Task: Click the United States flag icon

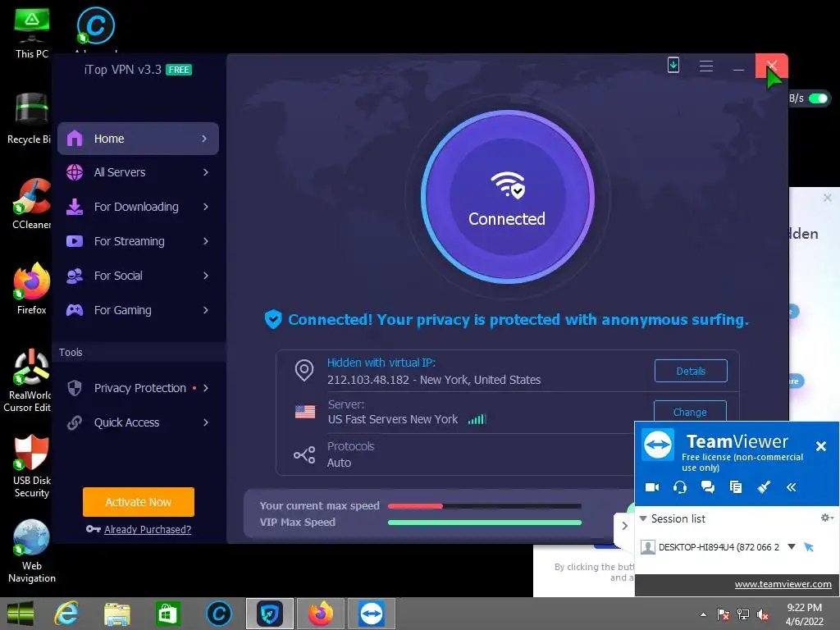Action: click(305, 412)
